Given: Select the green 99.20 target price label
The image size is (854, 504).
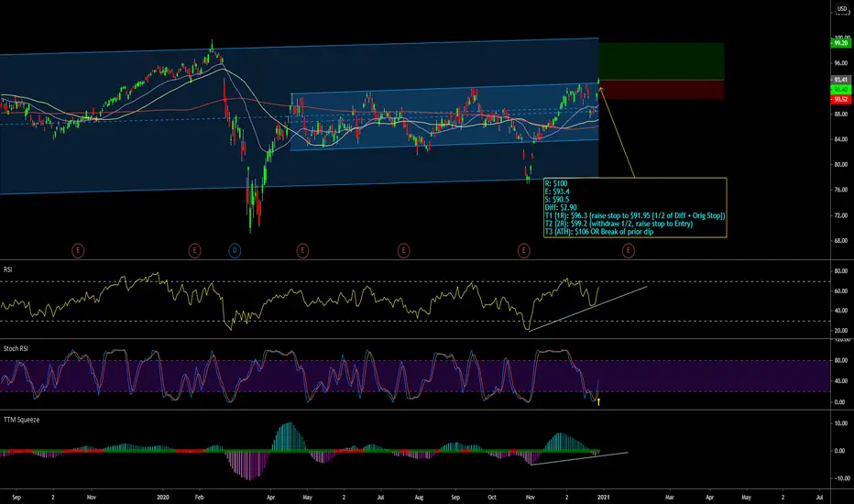Looking at the screenshot, I should coord(841,43).
